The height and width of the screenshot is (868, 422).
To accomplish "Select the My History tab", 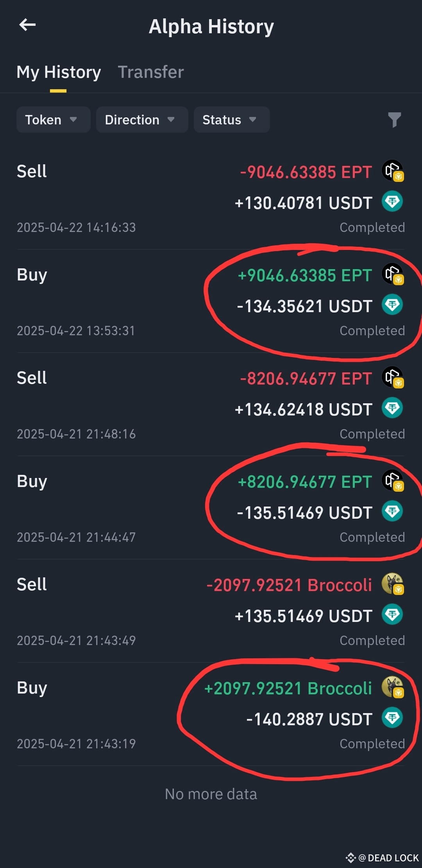I will (59, 72).
